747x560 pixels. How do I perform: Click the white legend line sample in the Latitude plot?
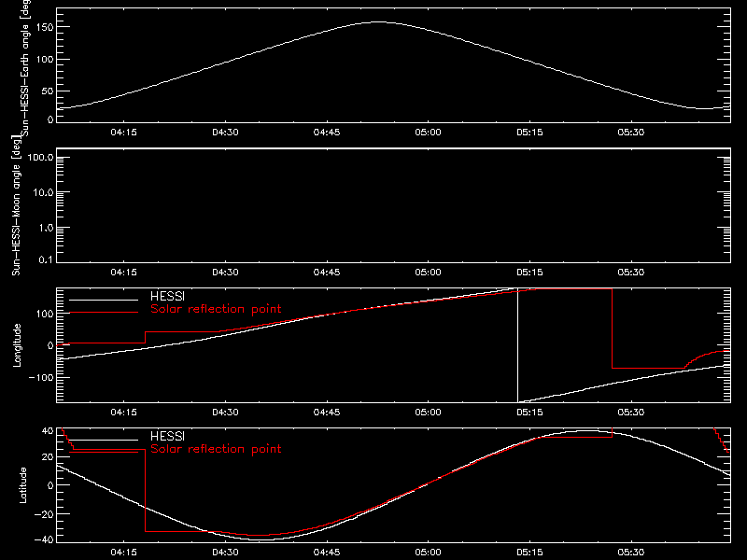pyautogui.click(x=104, y=440)
